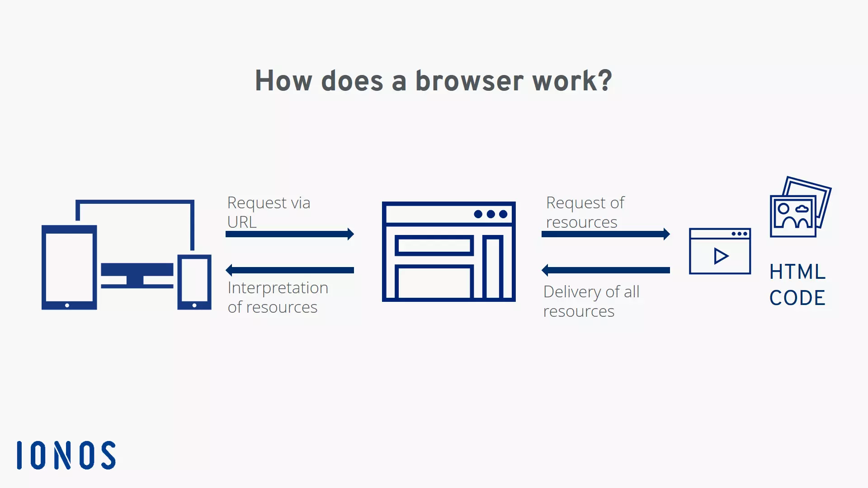This screenshot has width=868, height=488.
Task: Click the Delivery of all resources arrow
Action: tap(605, 271)
